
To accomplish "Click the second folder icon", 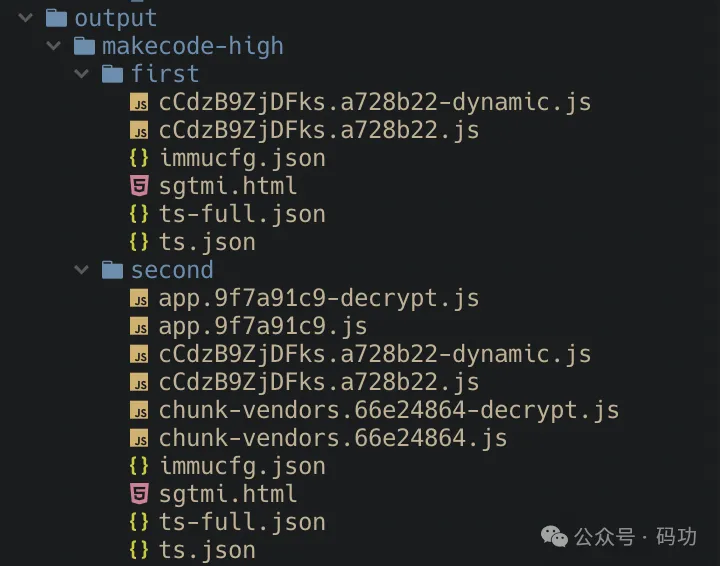I will pyautogui.click(x=112, y=270).
